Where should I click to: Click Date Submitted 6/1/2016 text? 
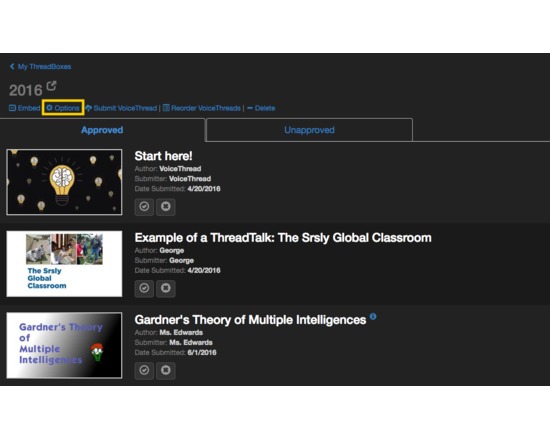pyautogui.click(x=175, y=352)
